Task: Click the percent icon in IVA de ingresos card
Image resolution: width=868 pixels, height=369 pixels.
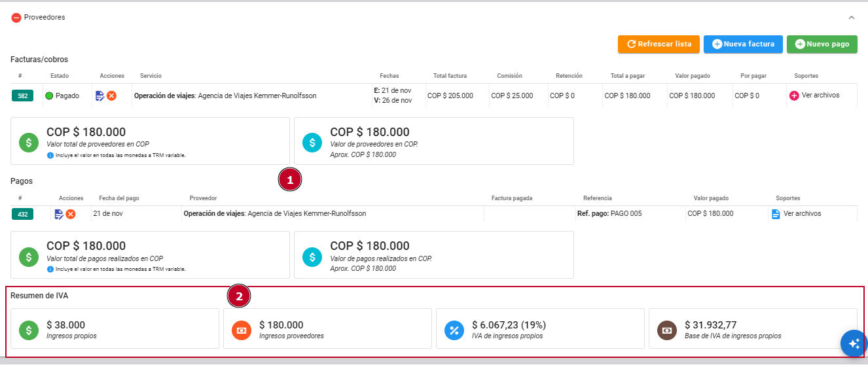Action: point(454,330)
